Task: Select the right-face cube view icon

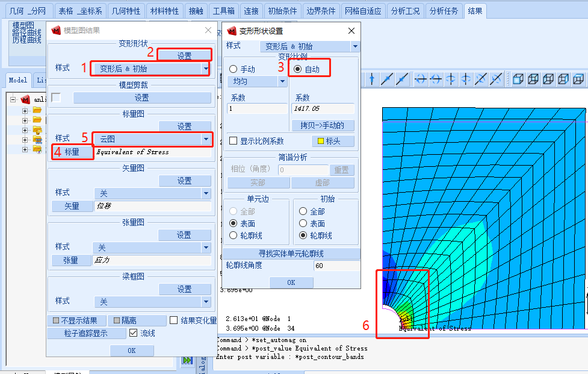Action: coord(563,79)
